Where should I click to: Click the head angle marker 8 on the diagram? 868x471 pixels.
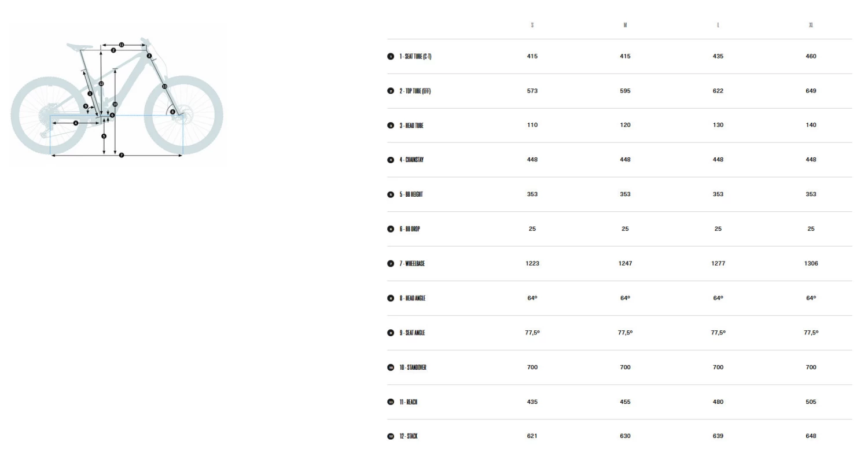coord(172,112)
